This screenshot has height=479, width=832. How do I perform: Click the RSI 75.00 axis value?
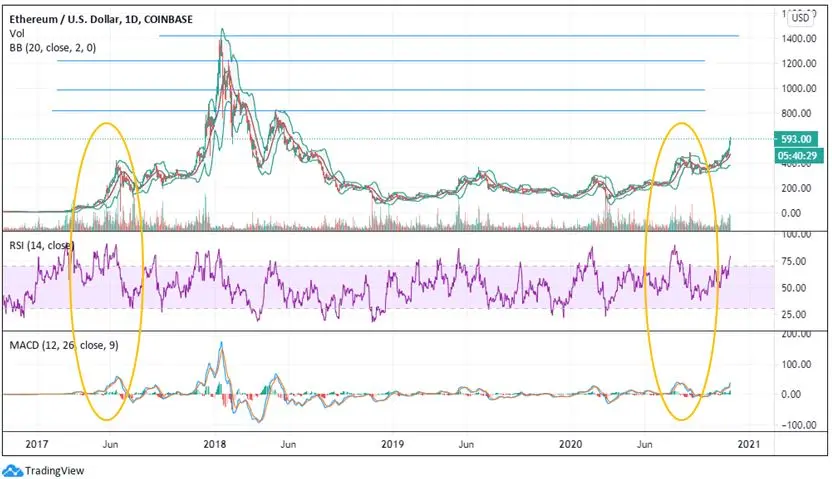(794, 262)
